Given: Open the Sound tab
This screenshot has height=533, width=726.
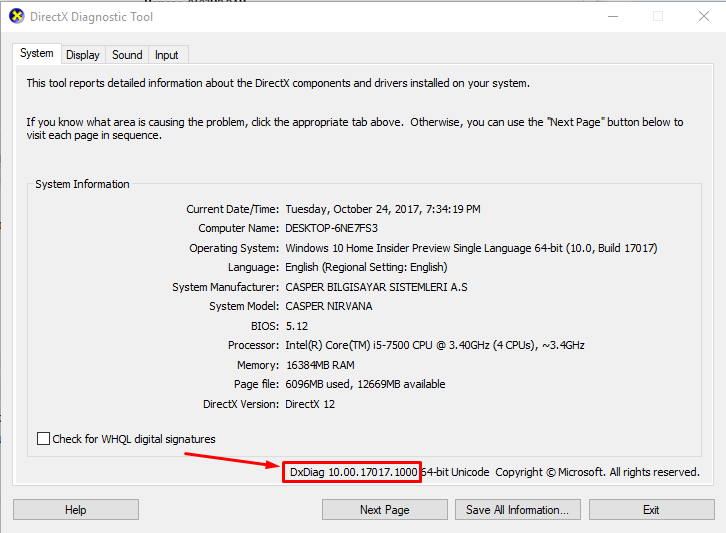Looking at the screenshot, I should [x=127, y=55].
